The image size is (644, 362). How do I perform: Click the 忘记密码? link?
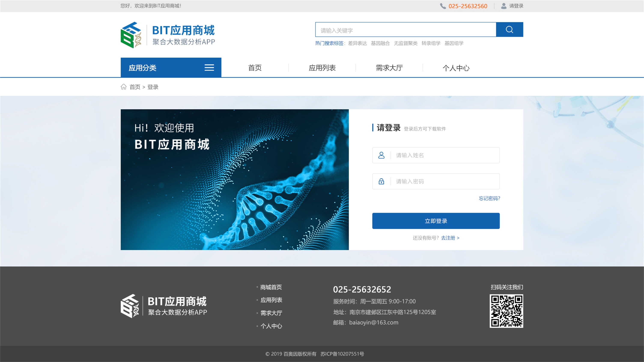tap(489, 198)
